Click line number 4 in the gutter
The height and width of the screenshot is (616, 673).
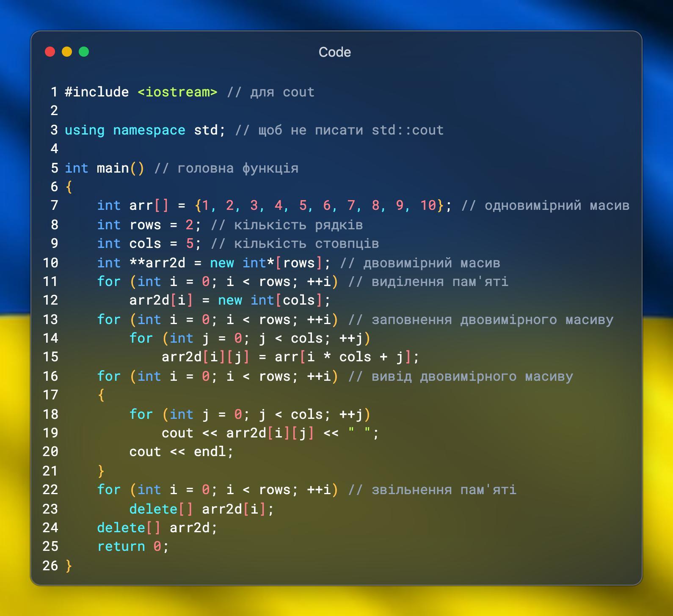click(54, 148)
